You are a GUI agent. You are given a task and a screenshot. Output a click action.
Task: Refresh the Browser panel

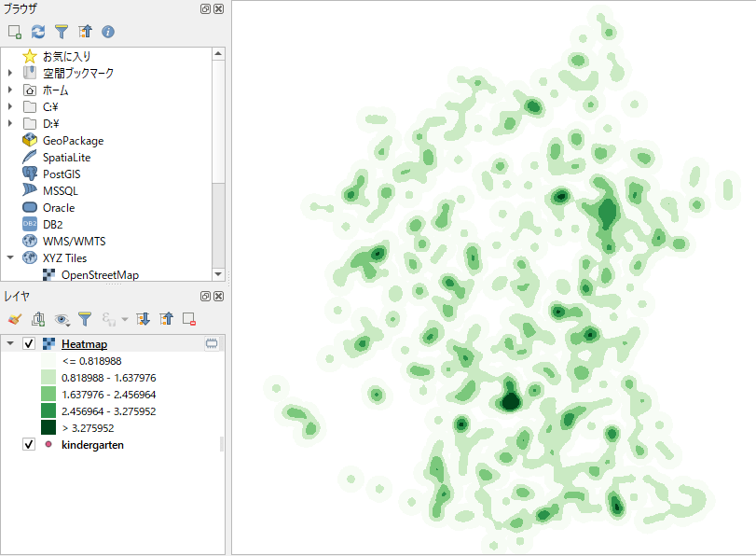point(38,32)
